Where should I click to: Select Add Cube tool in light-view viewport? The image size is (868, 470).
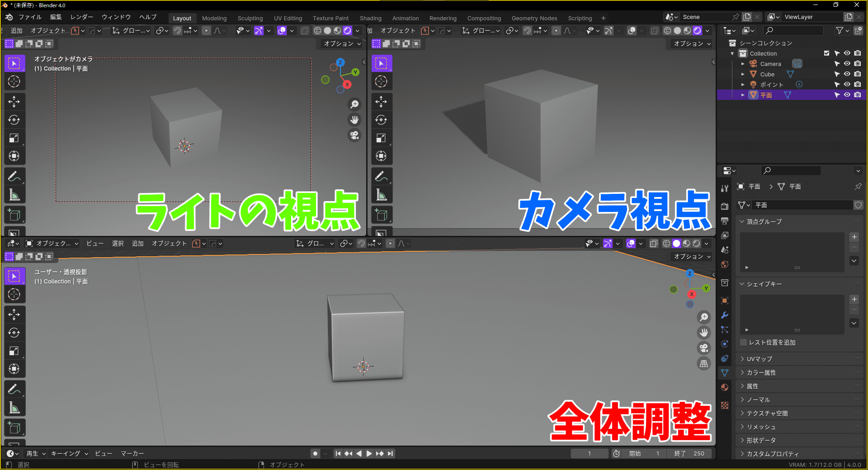coord(14,215)
